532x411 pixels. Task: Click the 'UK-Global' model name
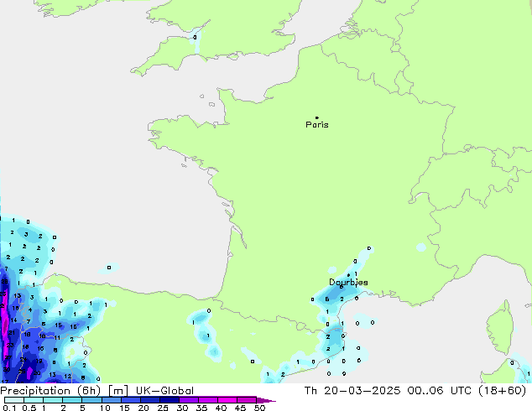coord(164,391)
